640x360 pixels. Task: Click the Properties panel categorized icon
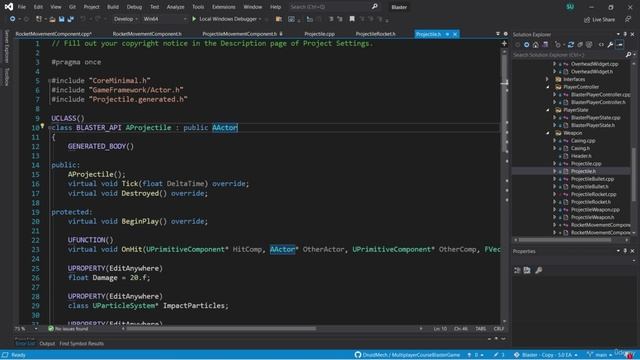point(517,270)
